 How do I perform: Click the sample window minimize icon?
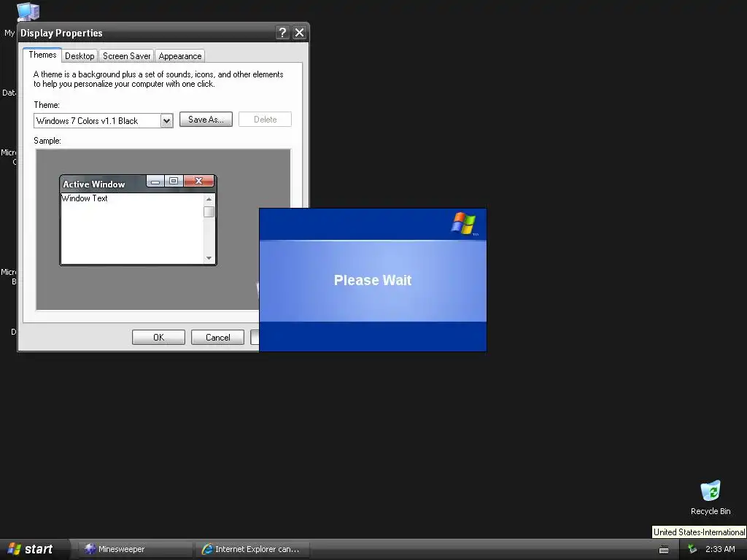click(155, 181)
